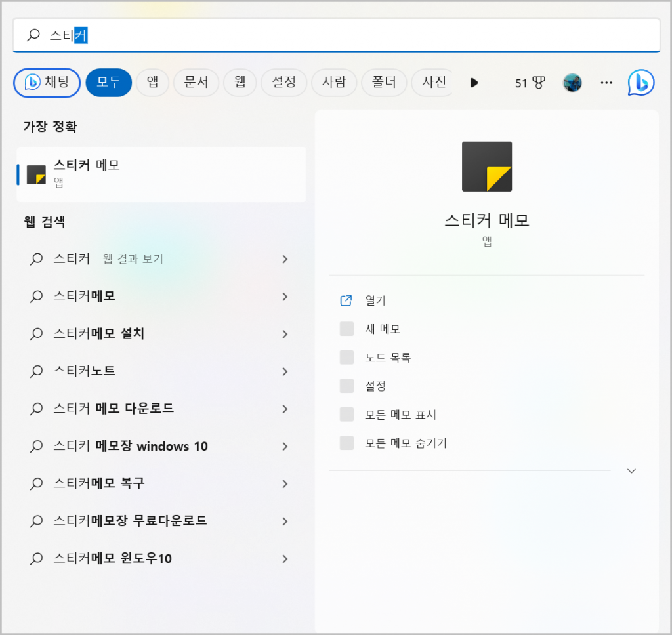The width and height of the screenshot is (672, 635).
Task: Switch to the 사진 filter tab
Action: coord(432,82)
